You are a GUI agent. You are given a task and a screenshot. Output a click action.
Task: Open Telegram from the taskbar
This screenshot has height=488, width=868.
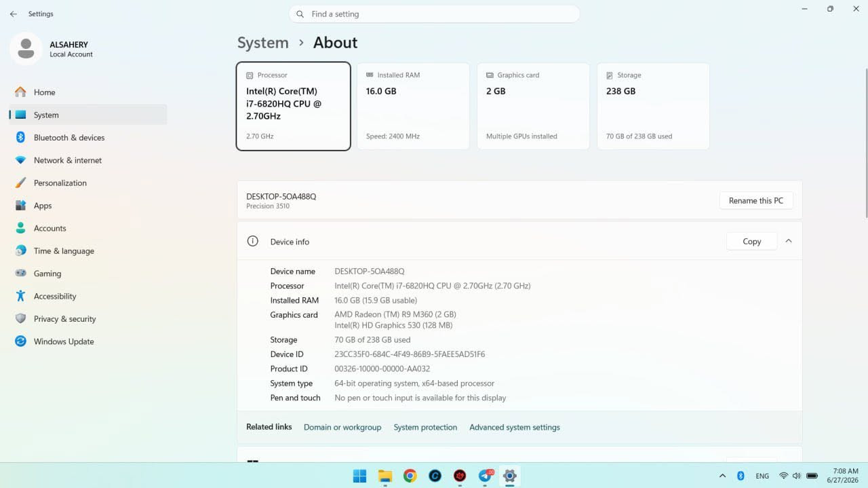click(x=486, y=476)
